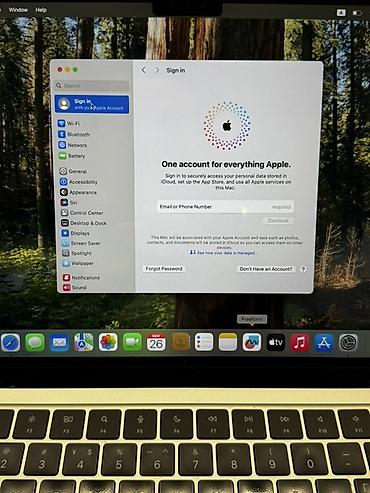Open Calendar from the Dock

[156, 342]
